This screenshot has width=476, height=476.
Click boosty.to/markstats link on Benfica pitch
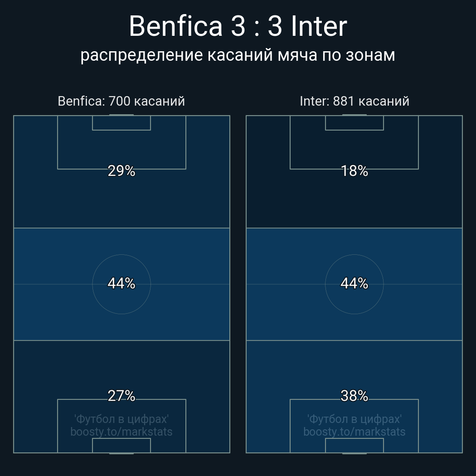pyautogui.click(x=121, y=432)
